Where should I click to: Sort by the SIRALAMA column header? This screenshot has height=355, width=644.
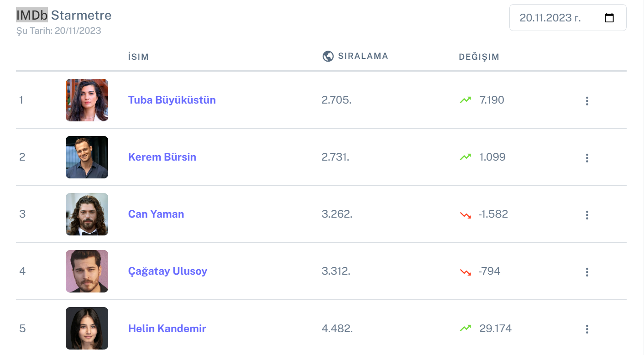click(363, 56)
